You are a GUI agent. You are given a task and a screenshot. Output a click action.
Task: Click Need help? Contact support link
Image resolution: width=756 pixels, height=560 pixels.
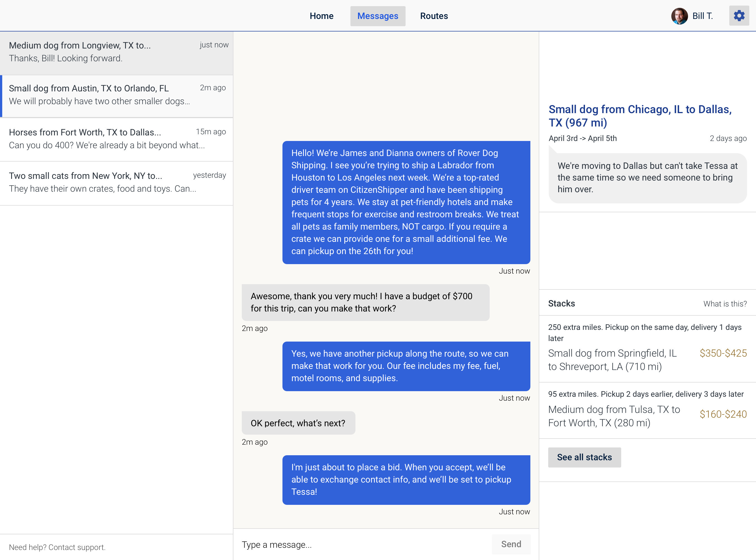57,547
